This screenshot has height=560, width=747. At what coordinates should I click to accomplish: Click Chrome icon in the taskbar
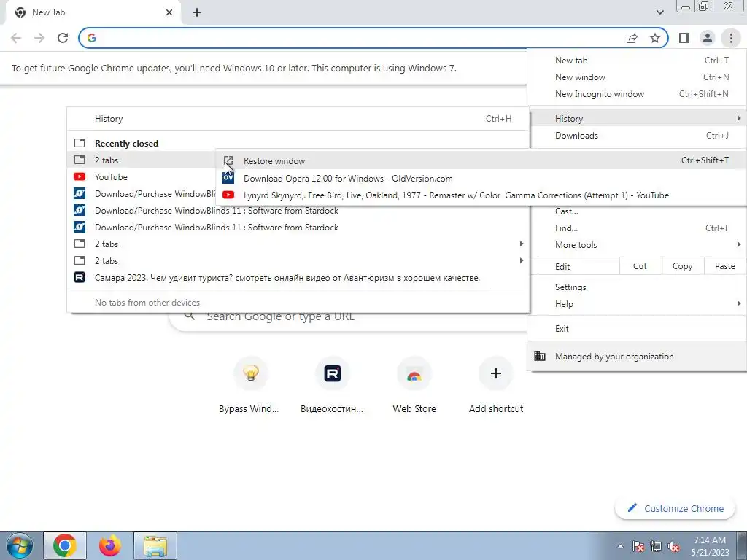click(x=65, y=545)
